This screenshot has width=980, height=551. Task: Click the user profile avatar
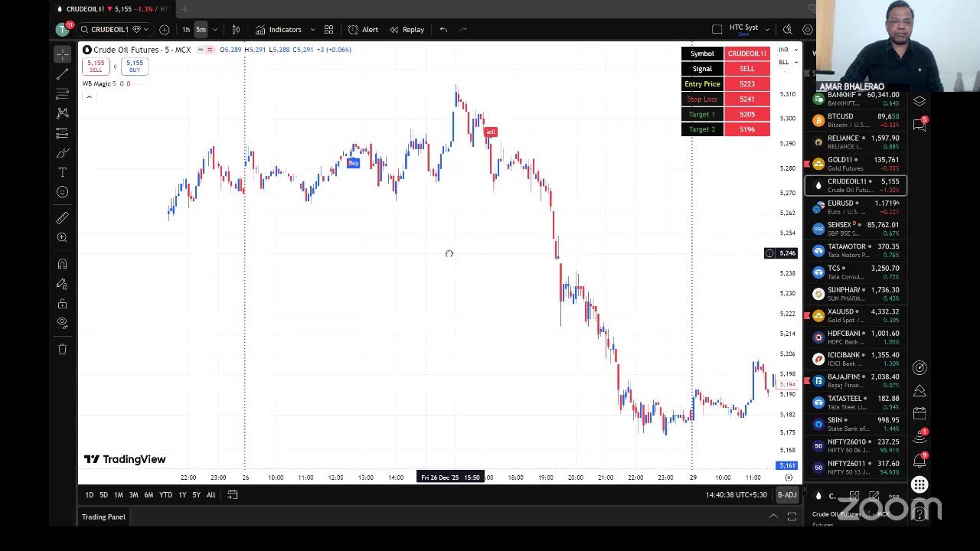pyautogui.click(x=63, y=29)
